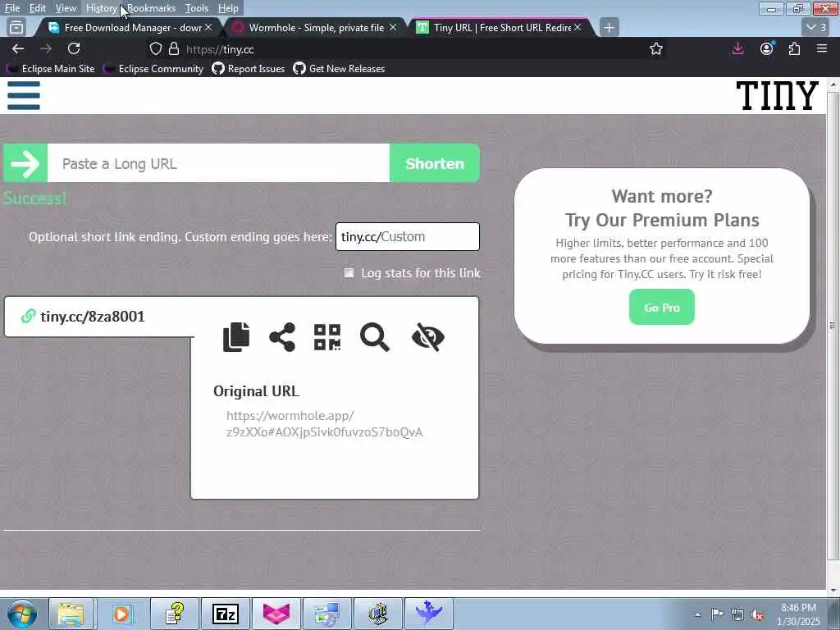Click the Go Pro button
This screenshot has width=840, height=630.
click(x=662, y=307)
